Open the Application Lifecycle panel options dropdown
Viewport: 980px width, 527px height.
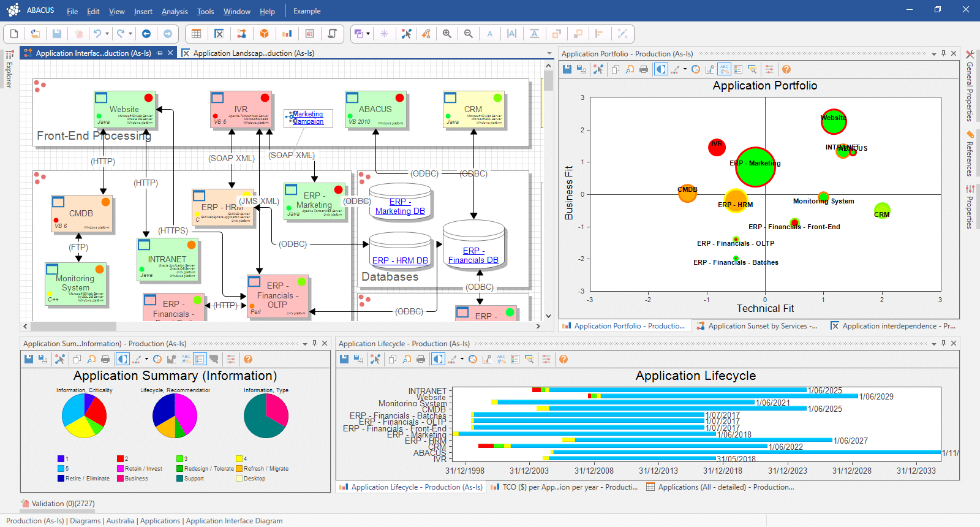(934, 344)
